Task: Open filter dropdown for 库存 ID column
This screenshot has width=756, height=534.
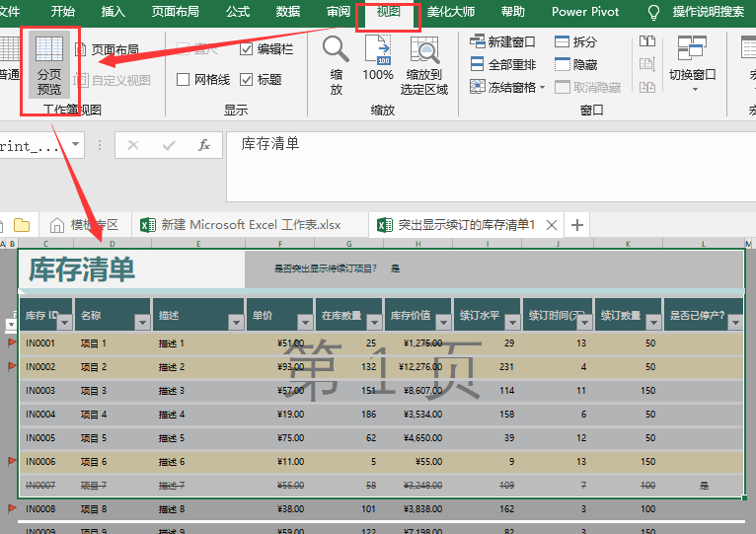Action: pos(64,322)
